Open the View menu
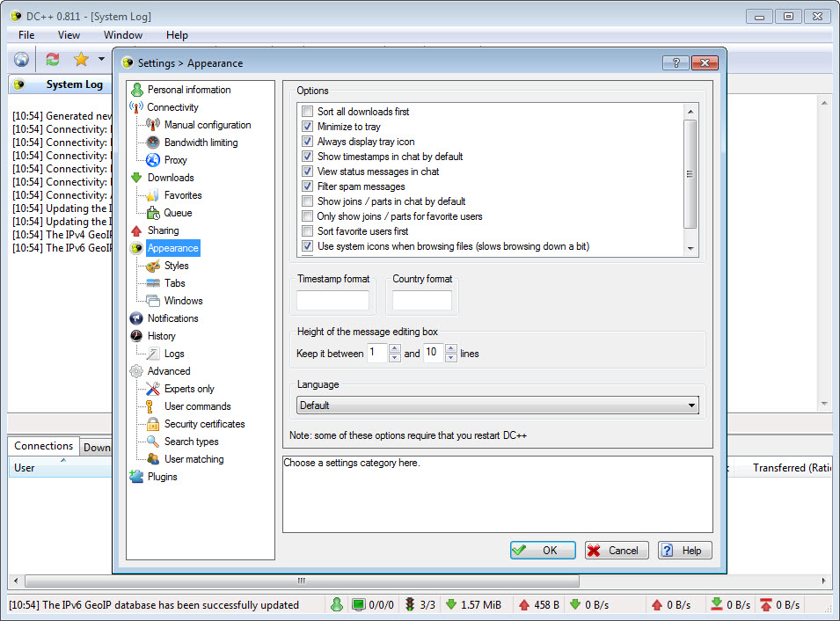 pyautogui.click(x=69, y=35)
